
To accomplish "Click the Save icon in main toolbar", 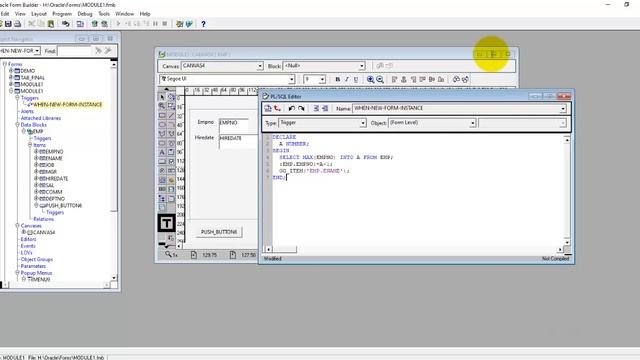I will click(8, 24).
